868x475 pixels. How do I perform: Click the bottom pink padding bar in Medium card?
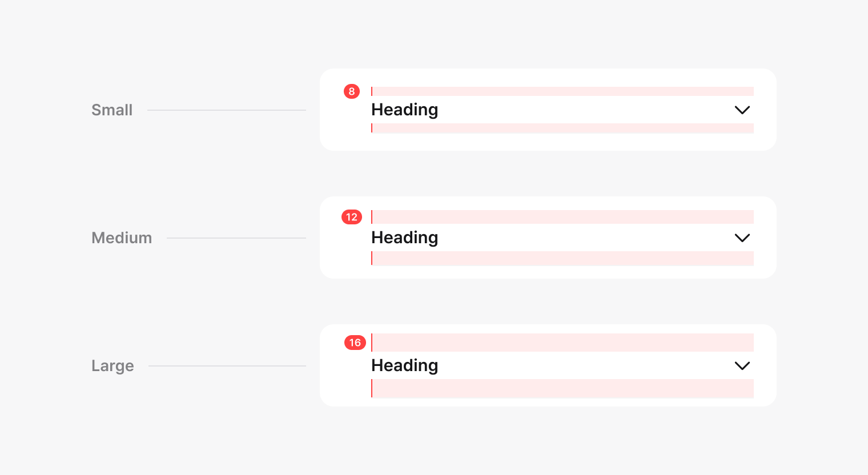tap(562, 259)
